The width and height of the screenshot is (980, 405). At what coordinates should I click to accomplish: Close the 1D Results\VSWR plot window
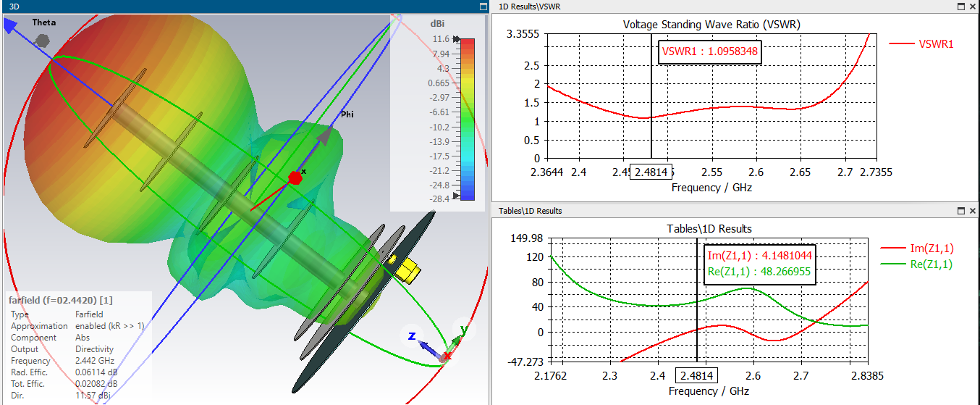(973, 6)
